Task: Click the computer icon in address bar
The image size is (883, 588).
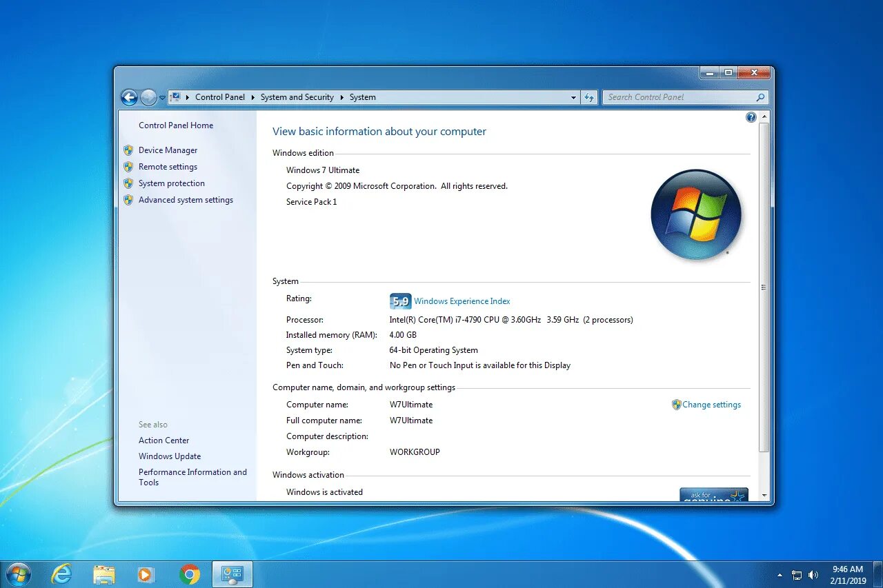Action: coord(175,97)
